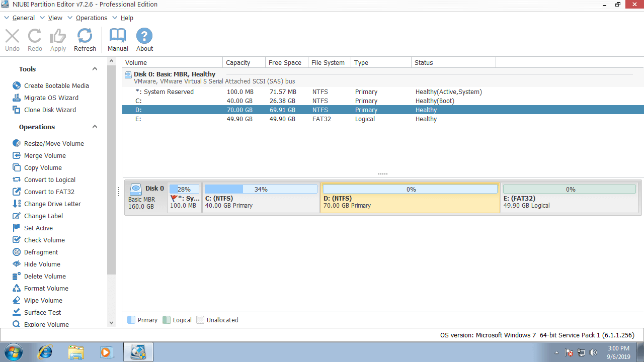Collapse the Tools section
This screenshot has height=362, width=644.
tap(95, 69)
